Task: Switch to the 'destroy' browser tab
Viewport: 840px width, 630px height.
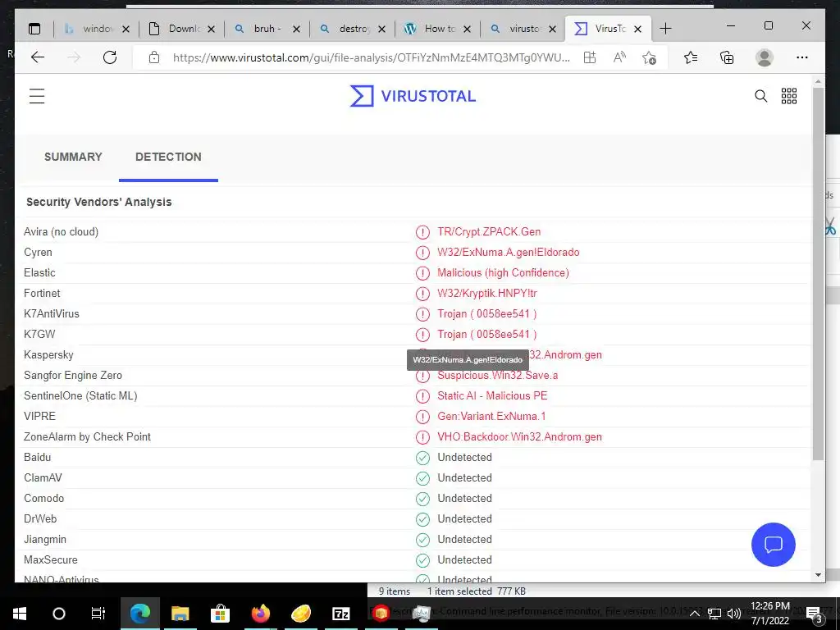Action: point(354,29)
